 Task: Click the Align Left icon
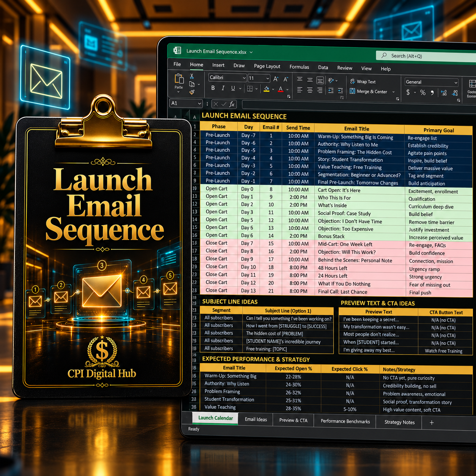(x=300, y=90)
